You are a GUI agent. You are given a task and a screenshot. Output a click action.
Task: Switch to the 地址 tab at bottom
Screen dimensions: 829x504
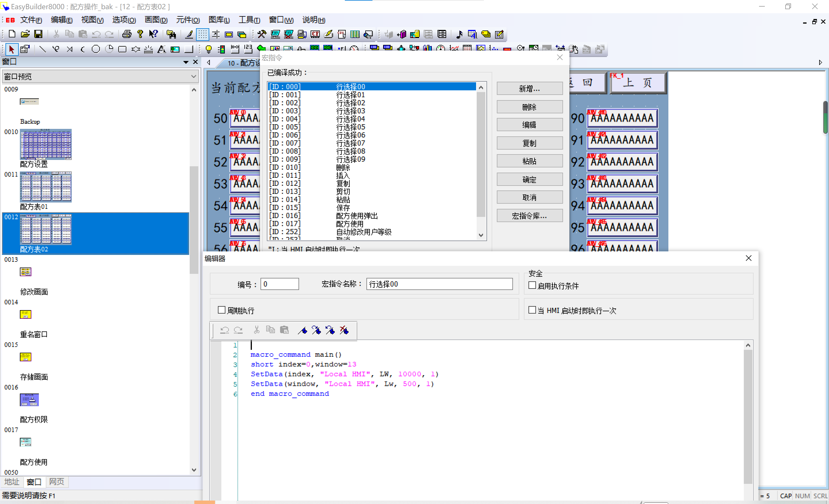pyautogui.click(x=12, y=482)
